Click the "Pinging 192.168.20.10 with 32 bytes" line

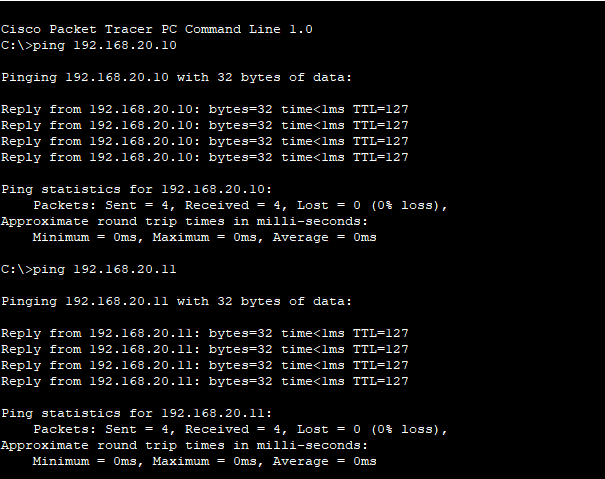tap(177, 77)
